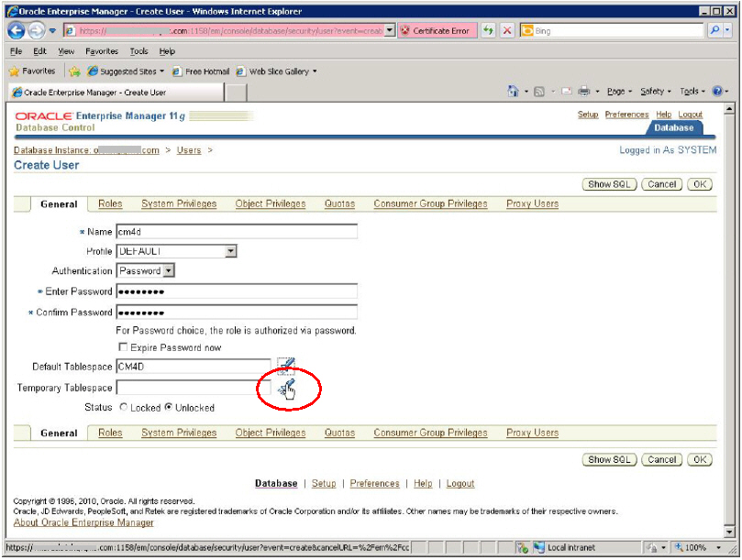Open the Default Tablespace search flashlight icon
742x560 pixels.
click(x=286, y=366)
